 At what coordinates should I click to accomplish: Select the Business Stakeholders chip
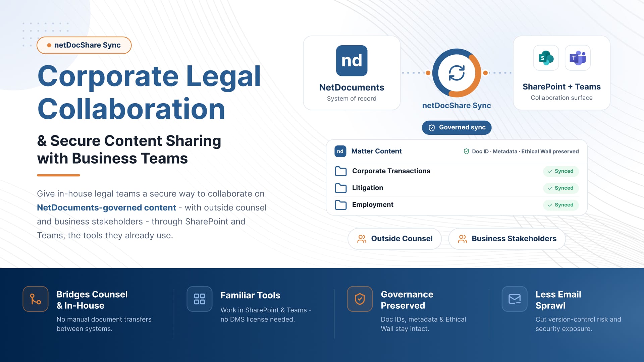[507, 239]
